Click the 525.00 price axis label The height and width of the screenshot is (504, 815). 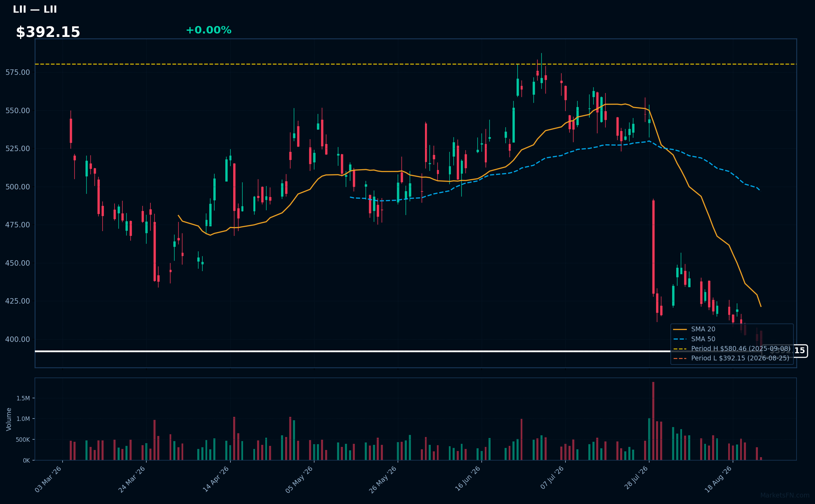tap(18, 148)
